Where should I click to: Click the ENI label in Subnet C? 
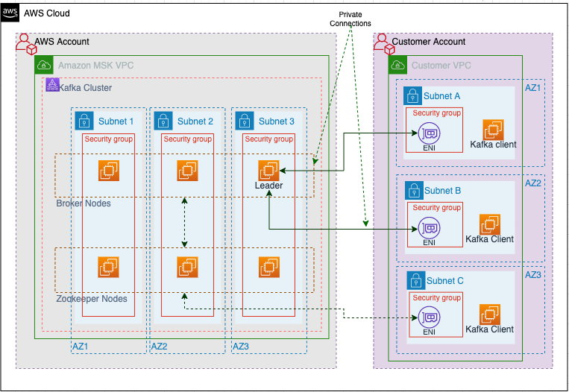(x=430, y=332)
